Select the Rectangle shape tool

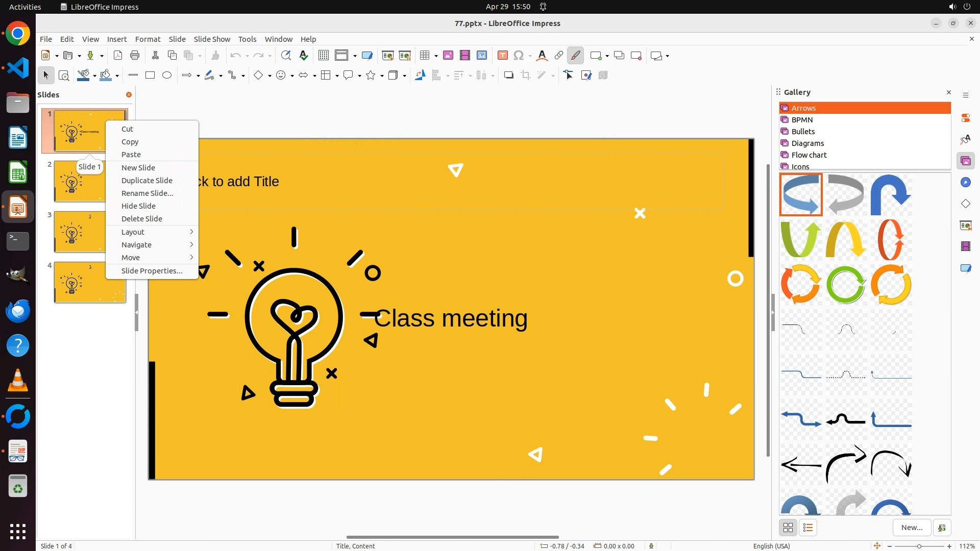point(150,76)
